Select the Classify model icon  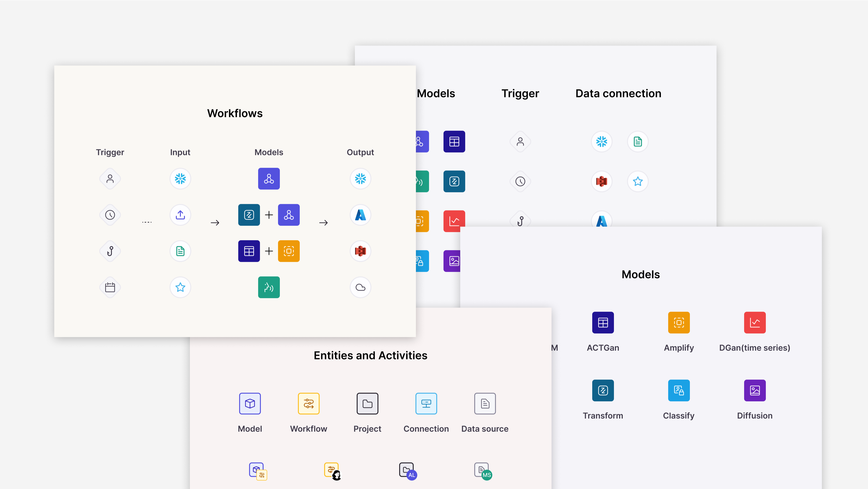tap(679, 390)
